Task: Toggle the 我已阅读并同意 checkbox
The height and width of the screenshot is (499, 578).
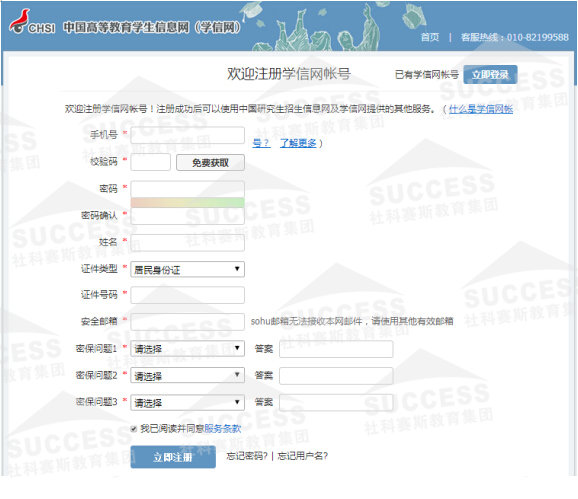Action: coord(134,429)
